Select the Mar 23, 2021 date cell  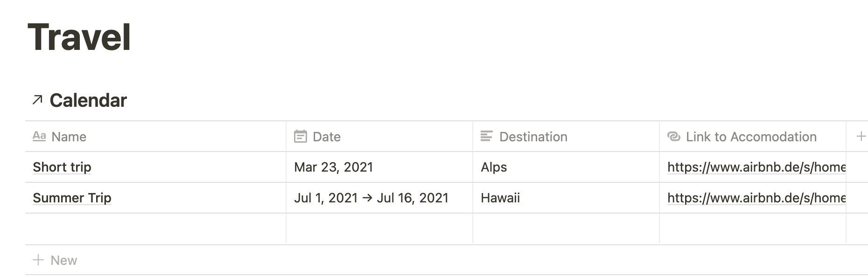coord(379,167)
